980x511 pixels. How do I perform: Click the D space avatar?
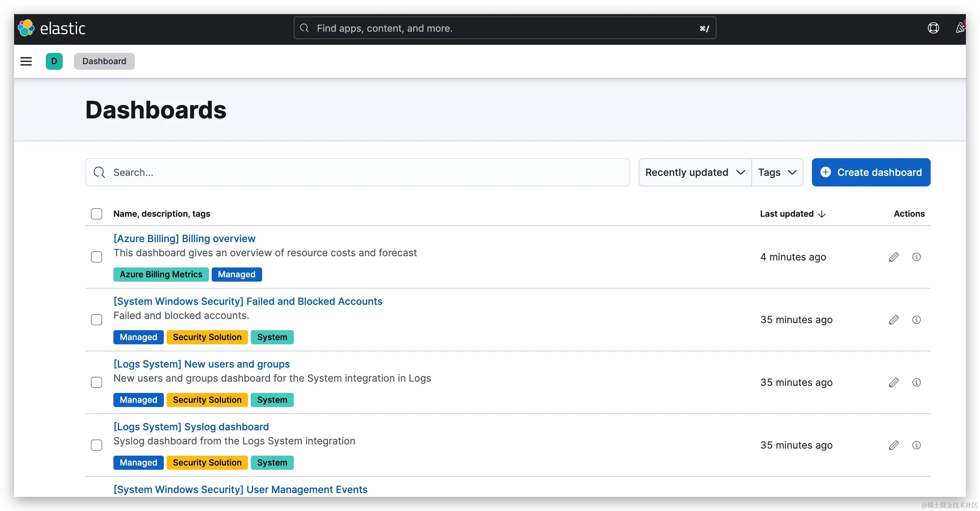pyautogui.click(x=54, y=61)
